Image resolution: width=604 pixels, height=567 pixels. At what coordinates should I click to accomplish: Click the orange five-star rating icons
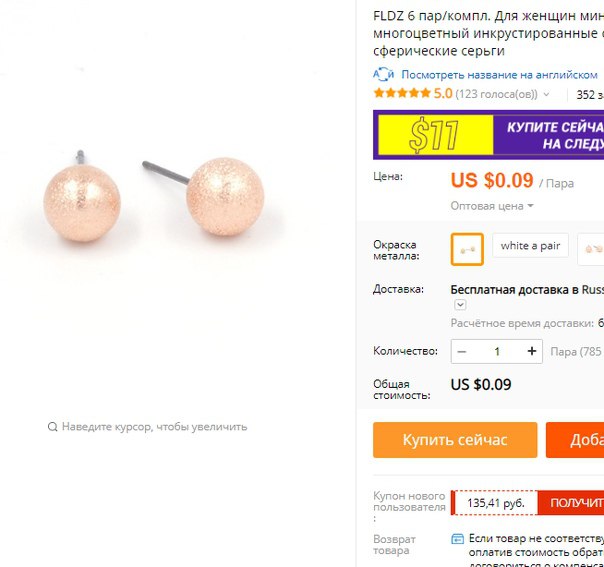402,93
